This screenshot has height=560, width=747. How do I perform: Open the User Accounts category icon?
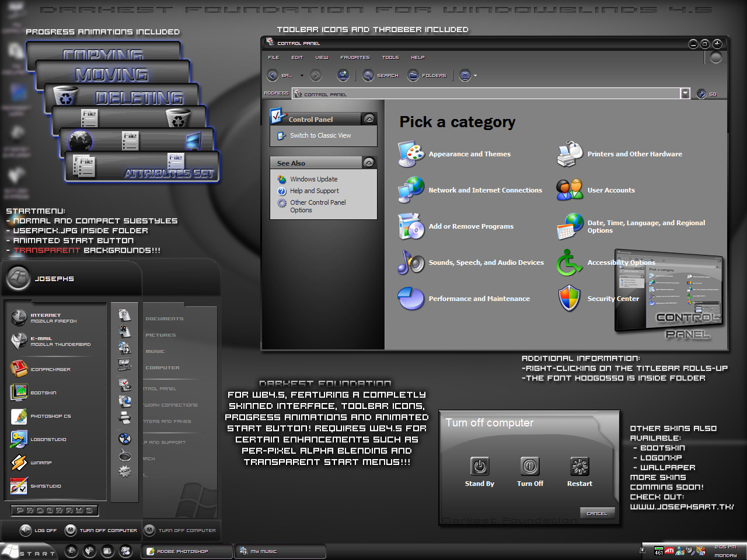coord(570,190)
